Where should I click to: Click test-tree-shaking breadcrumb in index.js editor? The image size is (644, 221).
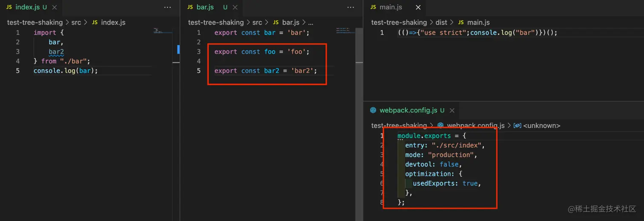[35, 23]
